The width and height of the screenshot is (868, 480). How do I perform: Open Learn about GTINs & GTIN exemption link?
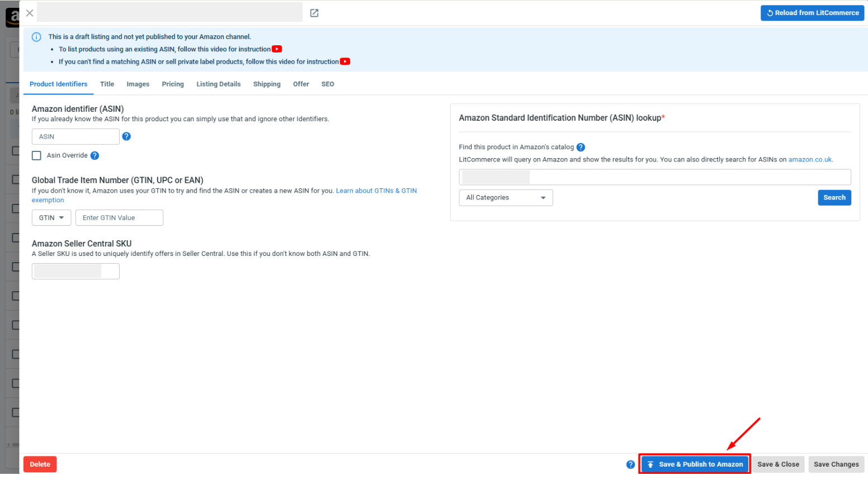pyautogui.click(x=376, y=191)
